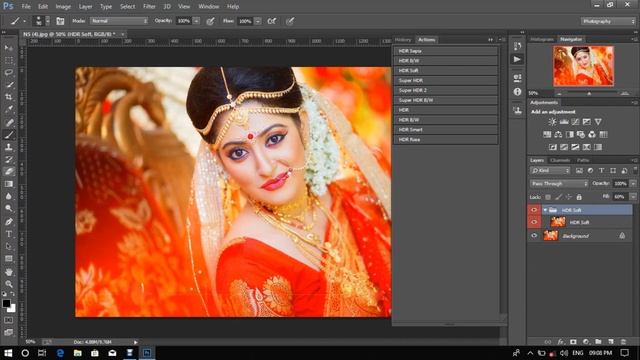Open the Filter menu
This screenshot has height=360, width=640.
149,7
